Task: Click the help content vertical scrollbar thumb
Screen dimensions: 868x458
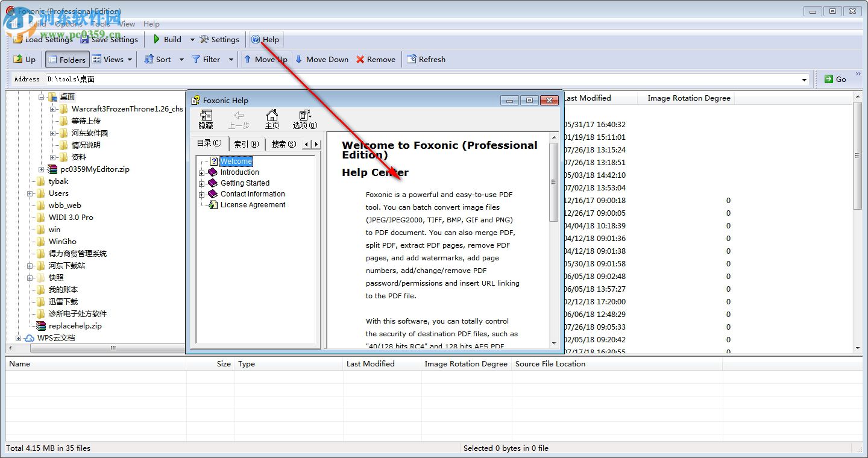Action: pos(553,182)
